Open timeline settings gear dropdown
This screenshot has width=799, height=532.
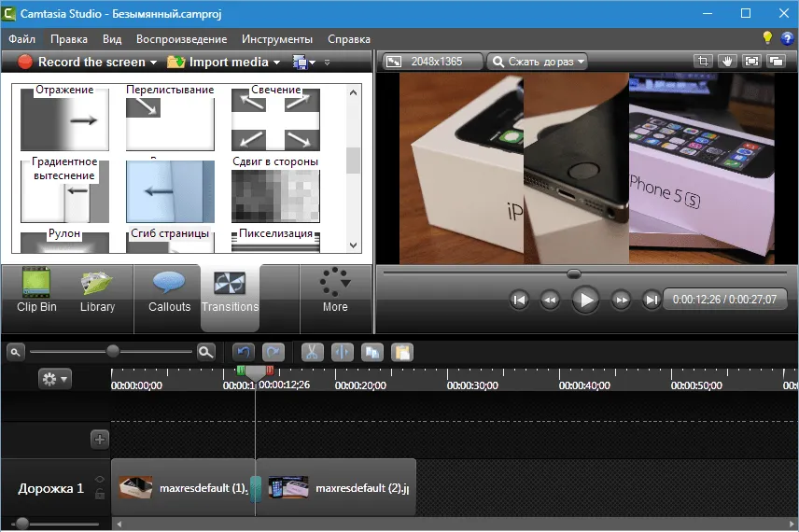coord(54,379)
